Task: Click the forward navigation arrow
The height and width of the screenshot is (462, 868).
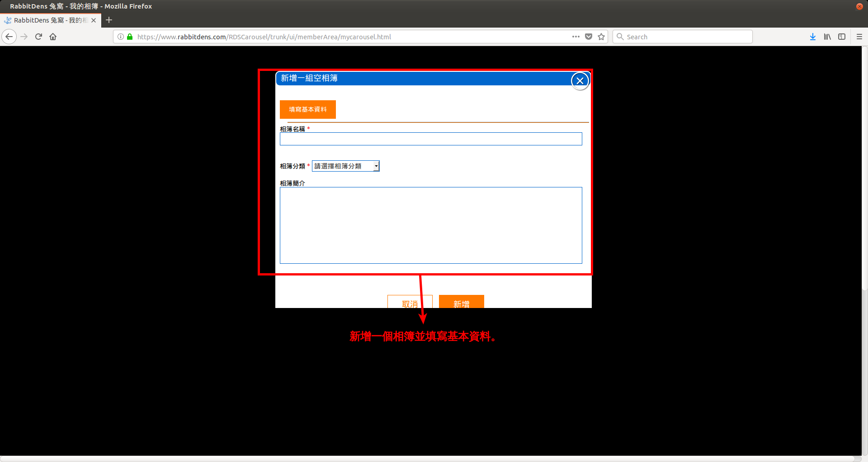Action: pos(24,37)
